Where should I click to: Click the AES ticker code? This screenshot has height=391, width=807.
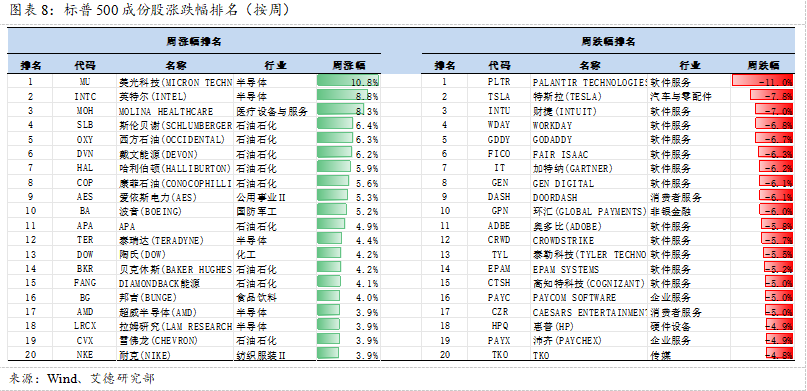click(85, 197)
